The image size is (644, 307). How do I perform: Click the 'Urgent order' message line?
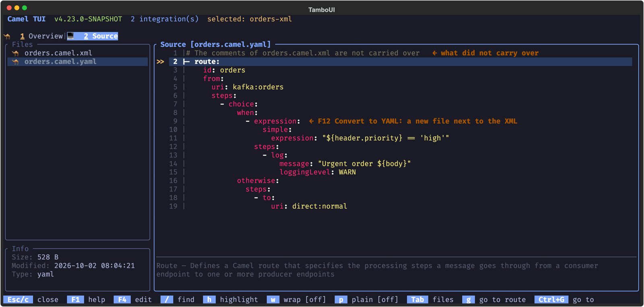(345, 164)
